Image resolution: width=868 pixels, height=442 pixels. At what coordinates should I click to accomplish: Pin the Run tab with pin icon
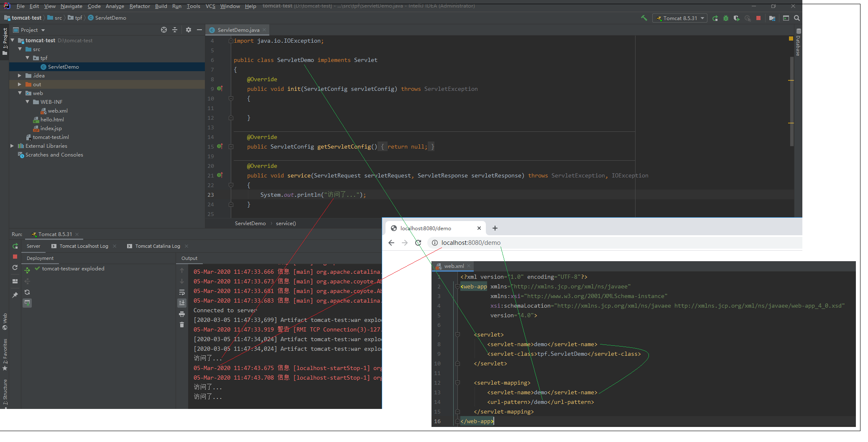15,295
